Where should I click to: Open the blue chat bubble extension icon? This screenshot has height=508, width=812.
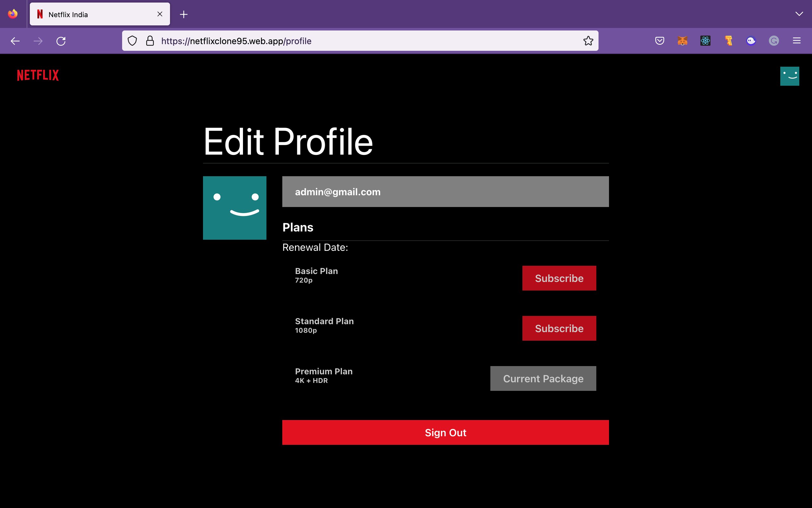coord(751,41)
